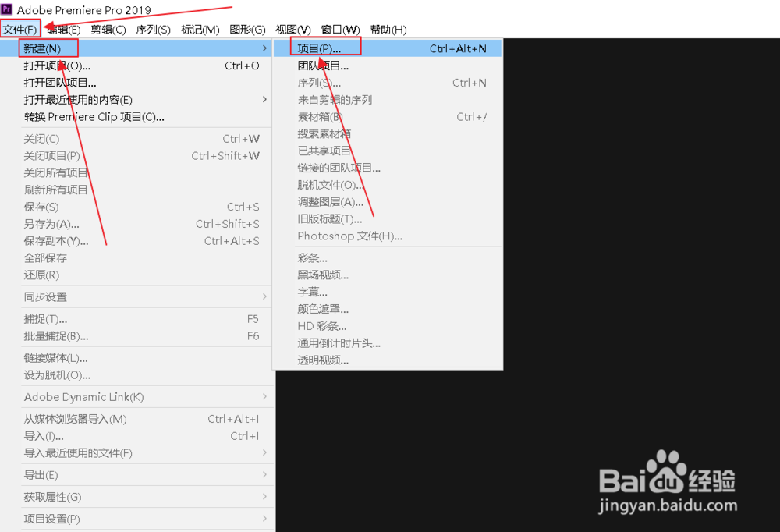Click 还原(R) menu entry
Image resolution: width=780 pixels, height=532 pixels.
(136, 275)
